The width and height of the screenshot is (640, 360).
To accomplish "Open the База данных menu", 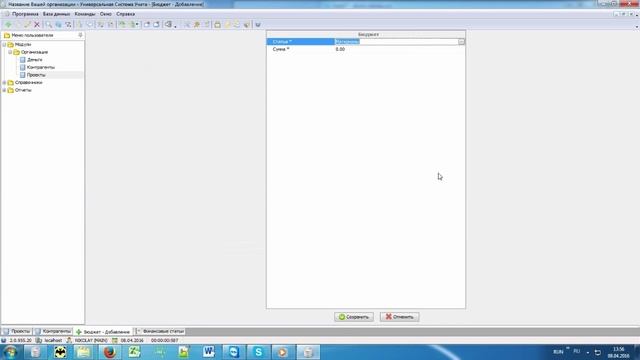I will pos(56,14).
